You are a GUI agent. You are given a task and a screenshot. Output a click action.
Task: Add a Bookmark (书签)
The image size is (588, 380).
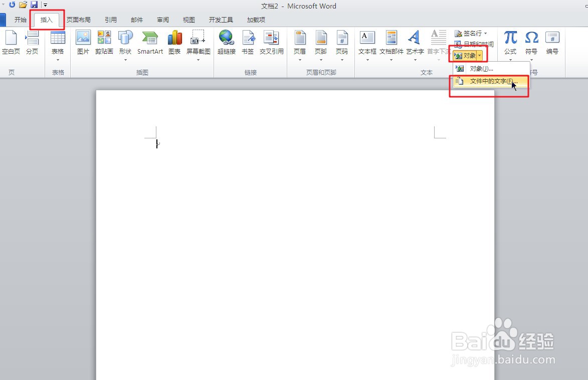pos(248,43)
